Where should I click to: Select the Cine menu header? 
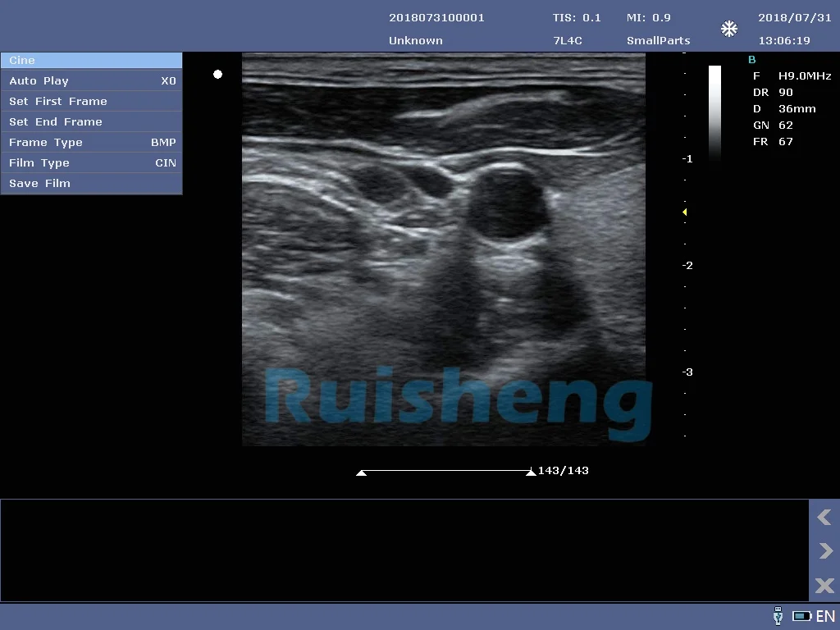coord(91,61)
